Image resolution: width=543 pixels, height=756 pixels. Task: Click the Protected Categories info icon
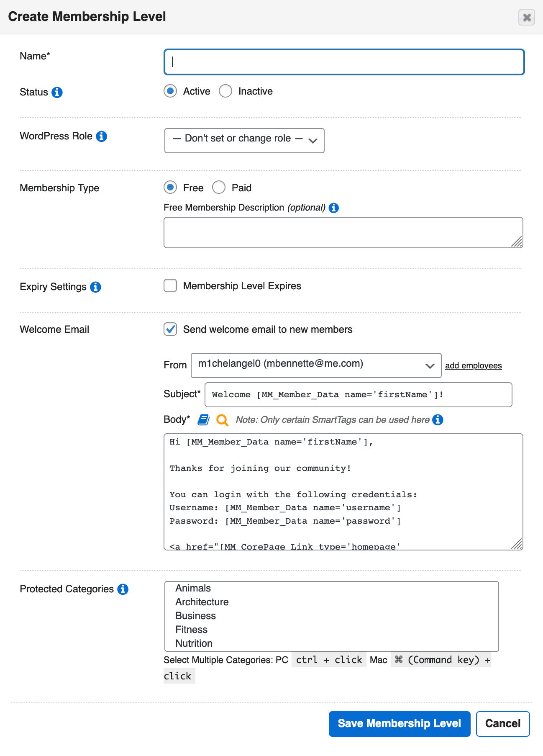pos(123,589)
